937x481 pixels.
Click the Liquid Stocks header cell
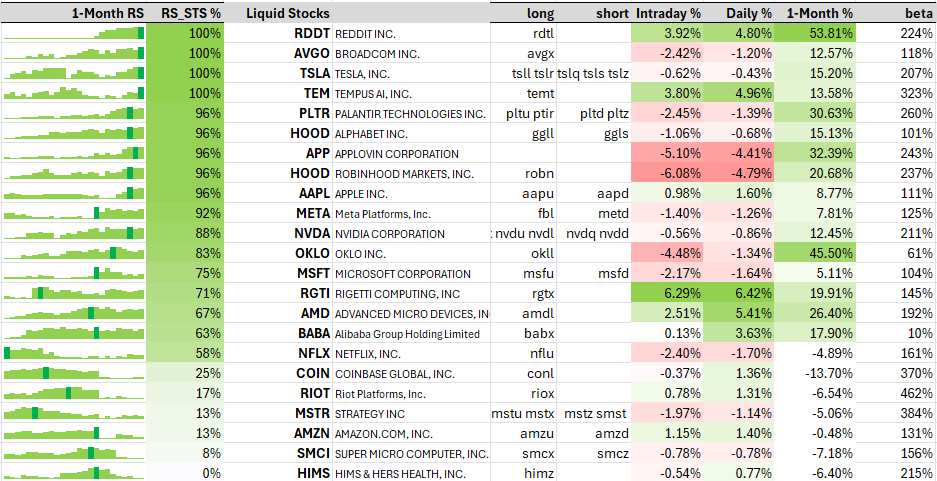coord(278,13)
